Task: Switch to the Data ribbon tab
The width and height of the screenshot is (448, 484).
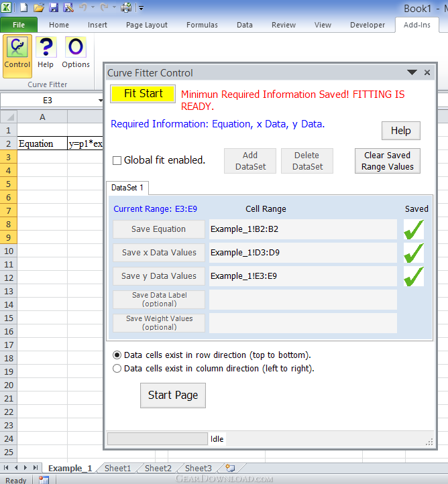Action: tap(245, 25)
